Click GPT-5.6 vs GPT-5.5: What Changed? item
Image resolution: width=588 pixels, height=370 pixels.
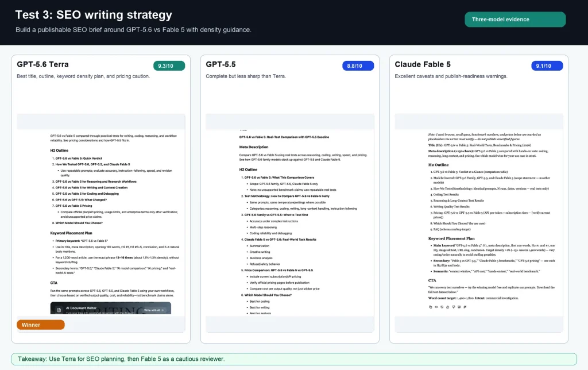pos(81,199)
